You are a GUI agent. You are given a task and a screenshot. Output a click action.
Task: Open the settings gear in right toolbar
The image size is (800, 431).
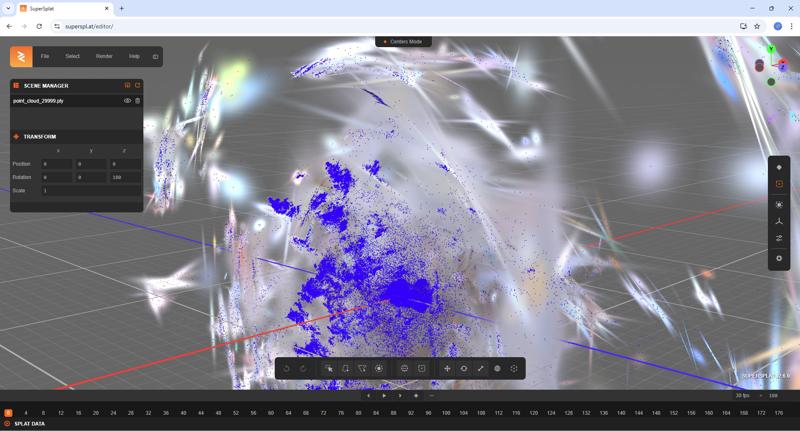(779, 258)
